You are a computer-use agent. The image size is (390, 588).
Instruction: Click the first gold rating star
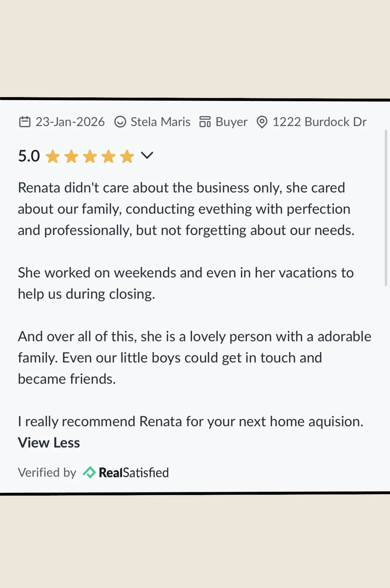(53, 157)
